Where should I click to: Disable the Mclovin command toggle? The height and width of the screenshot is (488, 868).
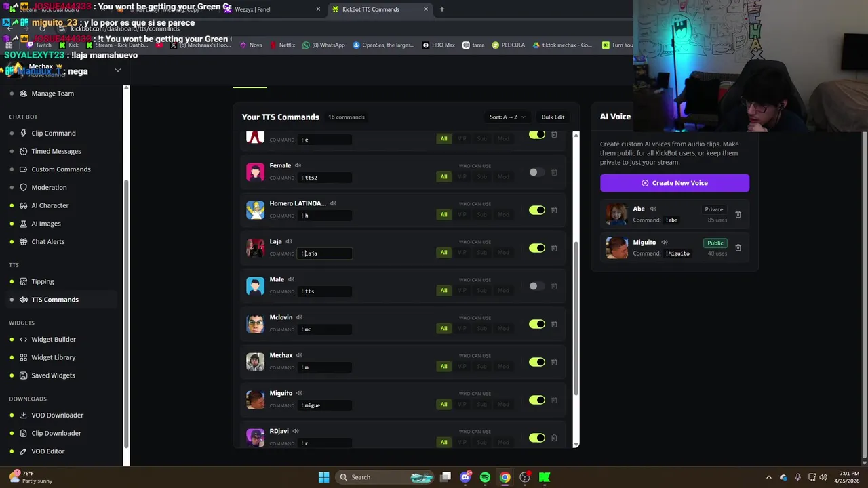pyautogui.click(x=536, y=324)
